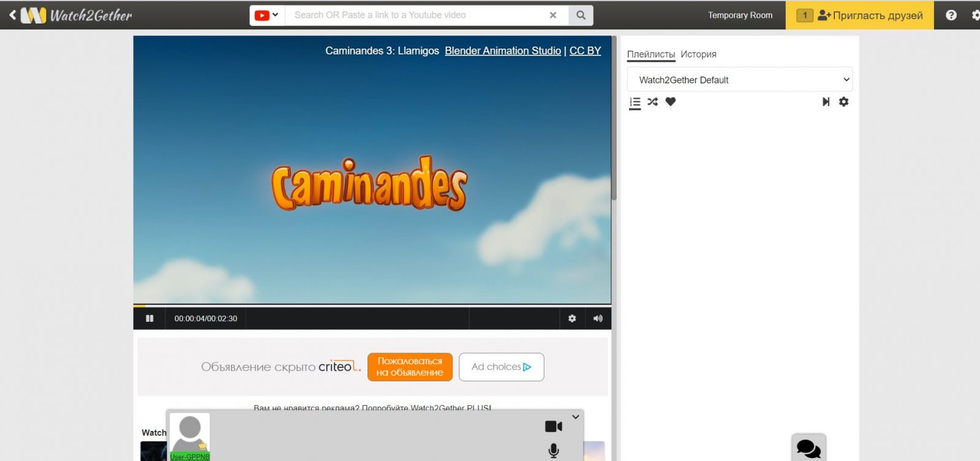The image size is (980, 461).
Task: Click the search magnifier button
Action: click(x=581, y=15)
